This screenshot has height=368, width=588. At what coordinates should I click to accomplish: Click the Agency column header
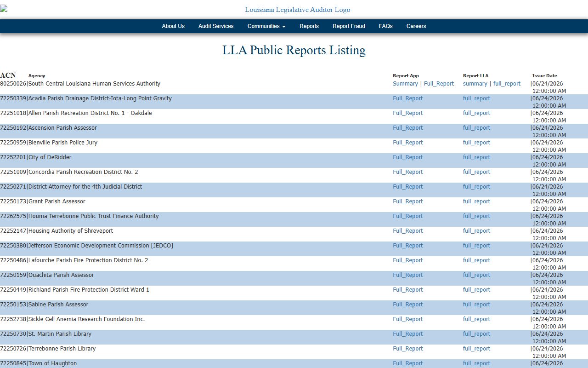coord(37,75)
